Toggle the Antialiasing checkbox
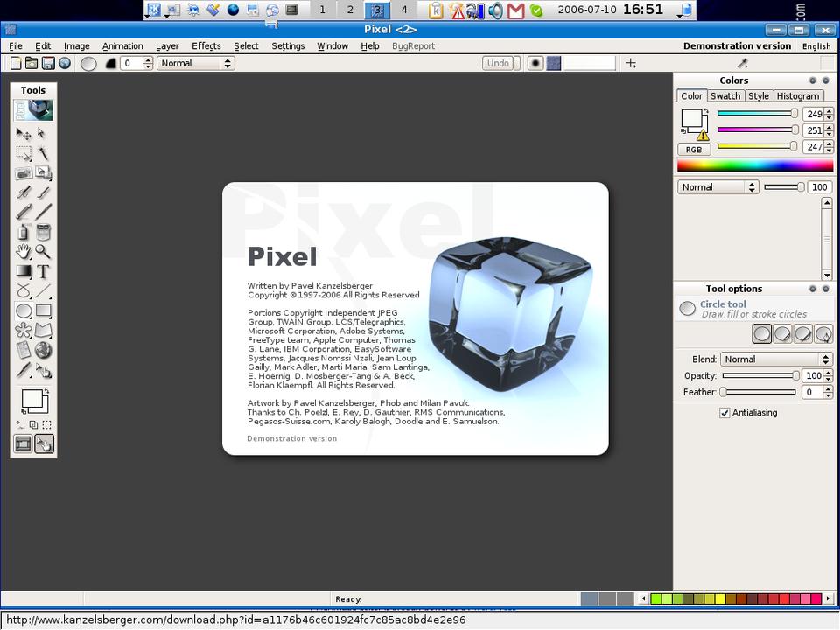840x630 pixels. click(x=724, y=413)
